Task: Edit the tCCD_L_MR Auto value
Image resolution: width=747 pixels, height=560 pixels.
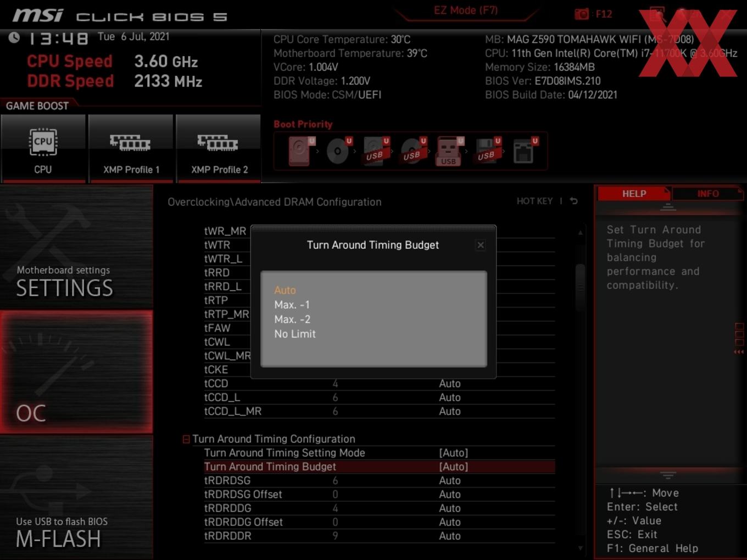Action: (x=450, y=411)
